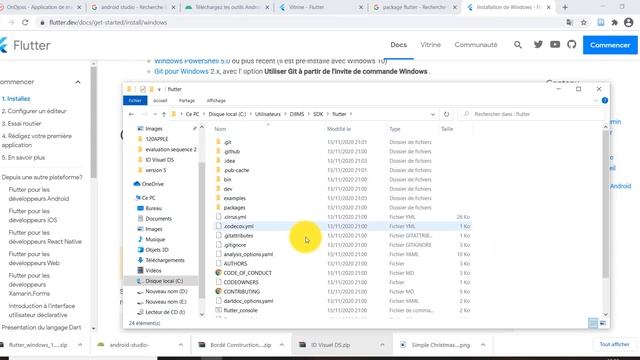Open options for ID Visuel DS.zip download
Viewport: 640px width, 360px height.
(382, 345)
